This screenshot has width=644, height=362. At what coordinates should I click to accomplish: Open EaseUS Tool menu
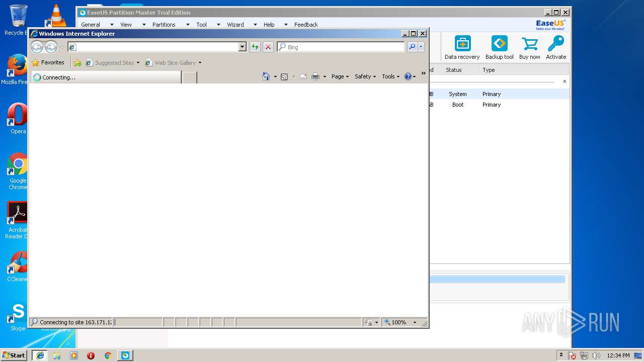[201, 25]
